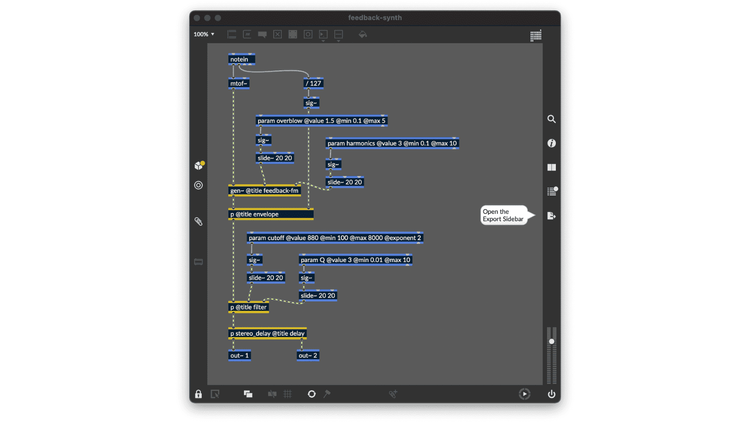Select the gen~ @title feedback-fm object
The width and height of the screenshot is (750, 422).
[x=264, y=190]
